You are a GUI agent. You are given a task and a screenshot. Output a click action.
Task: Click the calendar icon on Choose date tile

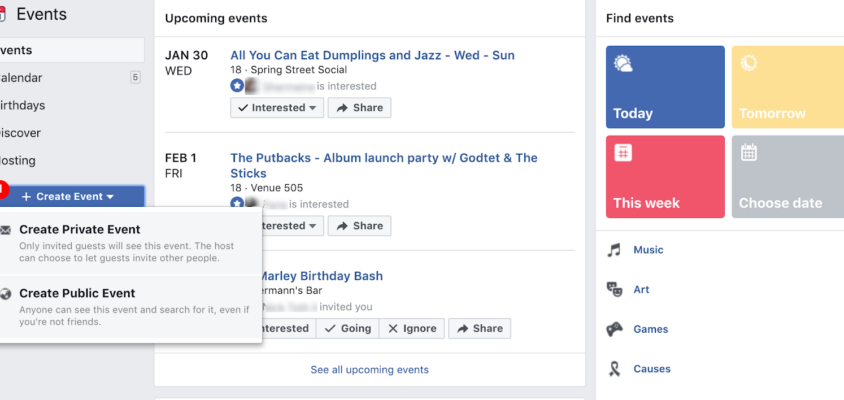[x=749, y=153]
